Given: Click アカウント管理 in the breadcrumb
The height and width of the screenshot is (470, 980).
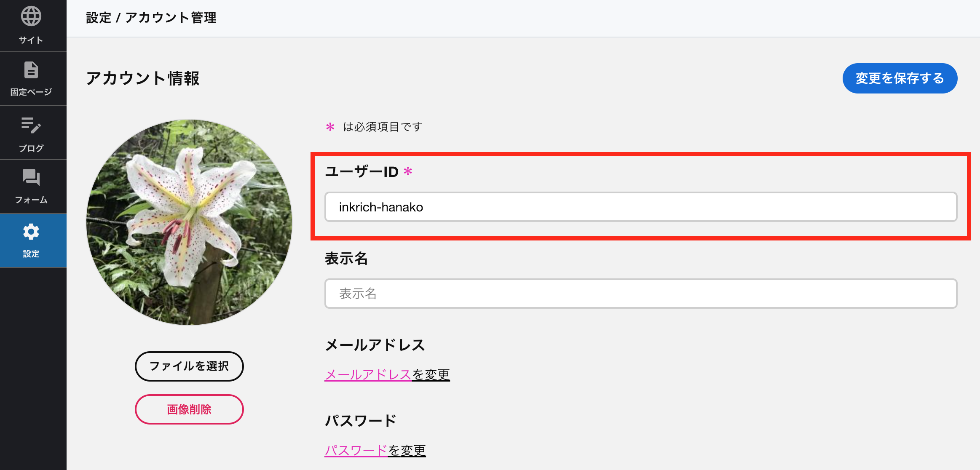Looking at the screenshot, I should click(x=171, y=18).
